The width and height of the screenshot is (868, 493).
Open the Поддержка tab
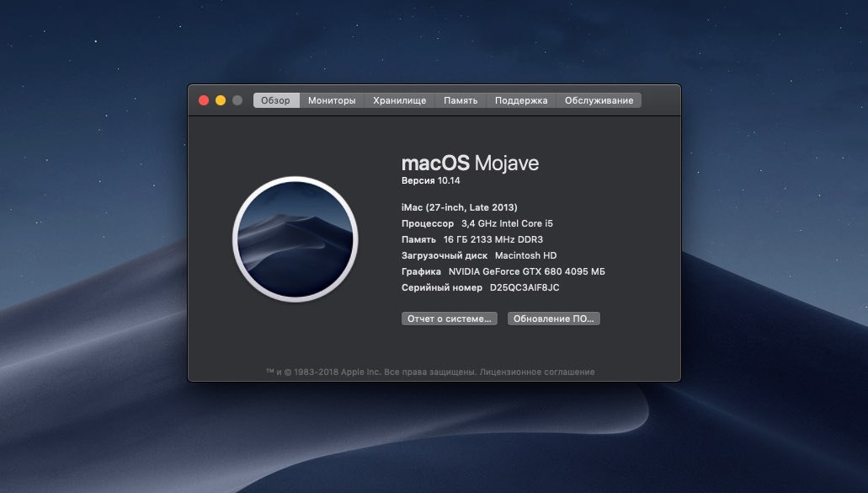[521, 100]
